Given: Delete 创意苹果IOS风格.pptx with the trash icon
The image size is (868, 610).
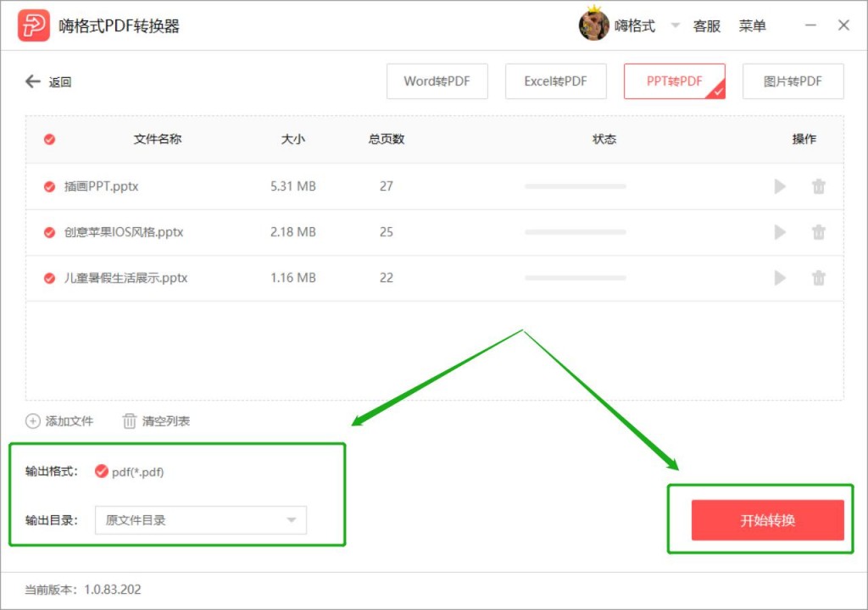Looking at the screenshot, I should pos(819,232).
